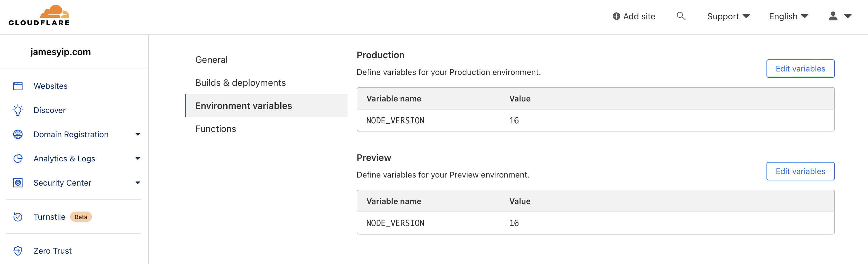The image size is (868, 264).
Task: Expand the Domain Registration submenu arrow
Action: (138, 134)
